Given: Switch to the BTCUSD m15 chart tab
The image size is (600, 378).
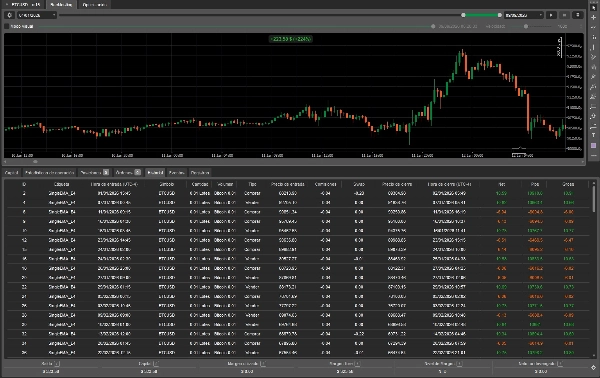Looking at the screenshot, I should 24,5.
